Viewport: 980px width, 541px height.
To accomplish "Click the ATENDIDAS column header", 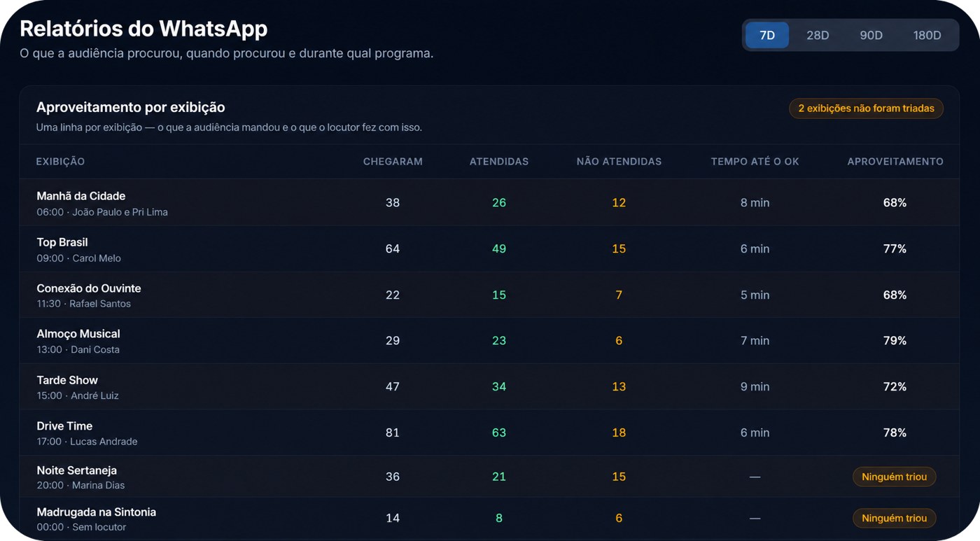I will tap(499, 162).
